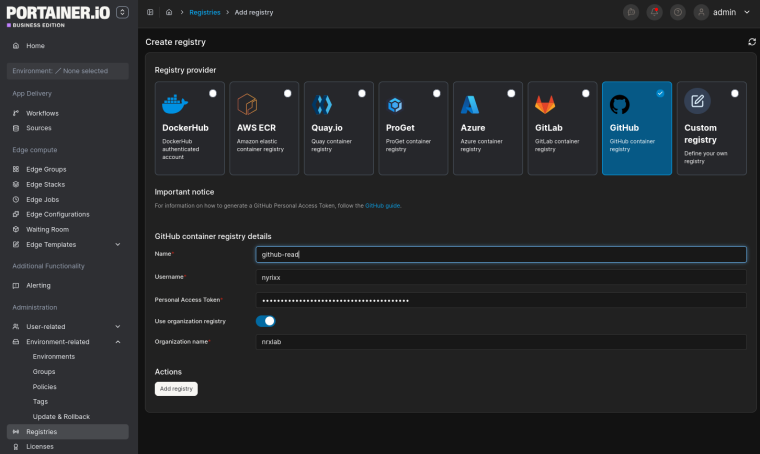Select the Azure radio button
The height and width of the screenshot is (454, 760).
pos(511,94)
